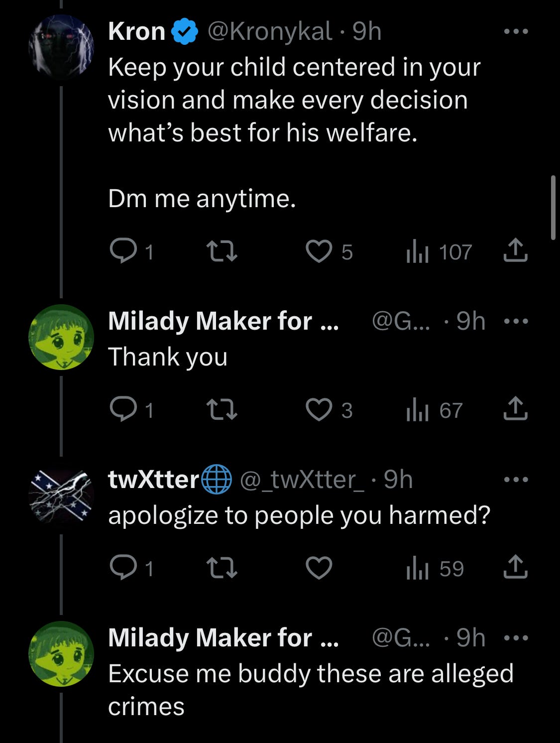Reply to twXtter's tweet via the comment icon
The width and height of the screenshot is (560, 743).
[123, 568]
